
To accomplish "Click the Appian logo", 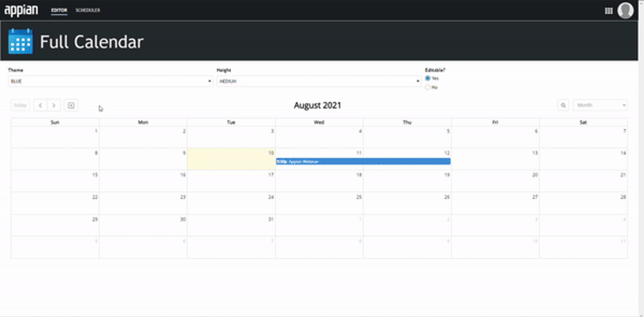I will tap(21, 10).
